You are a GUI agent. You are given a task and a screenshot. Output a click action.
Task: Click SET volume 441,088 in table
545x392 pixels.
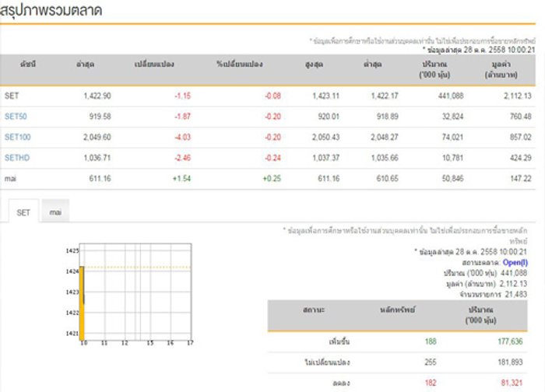(451, 96)
